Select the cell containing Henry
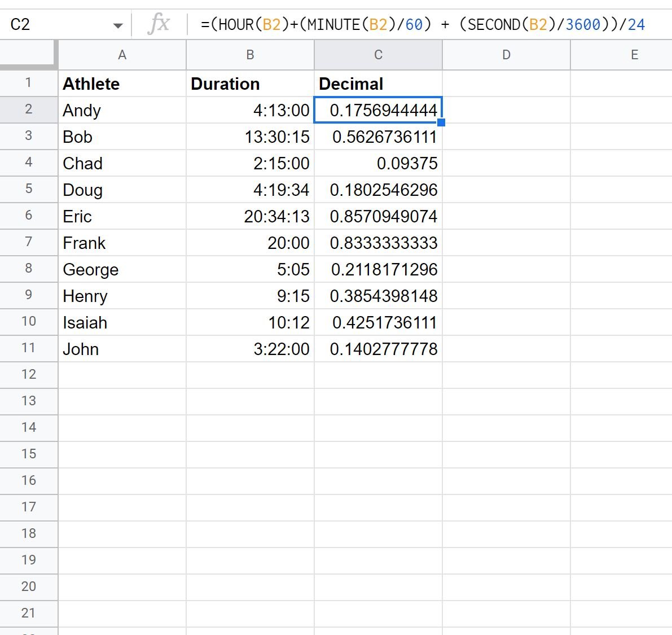This screenshot has width=672, height=635. click(x=122, y=296)
